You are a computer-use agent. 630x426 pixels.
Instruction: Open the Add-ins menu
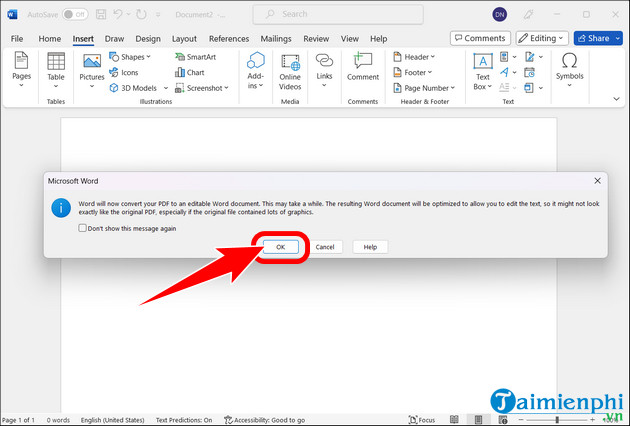(x=256, y=70)
